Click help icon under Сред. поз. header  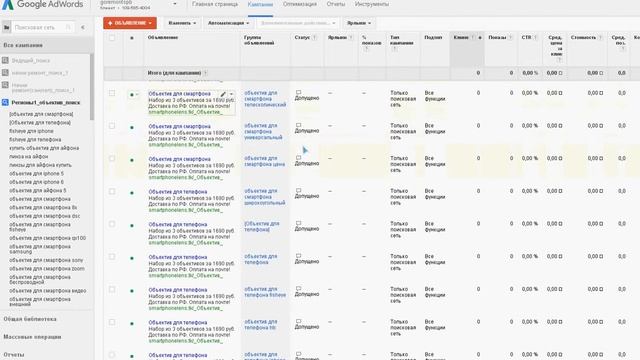623,49
